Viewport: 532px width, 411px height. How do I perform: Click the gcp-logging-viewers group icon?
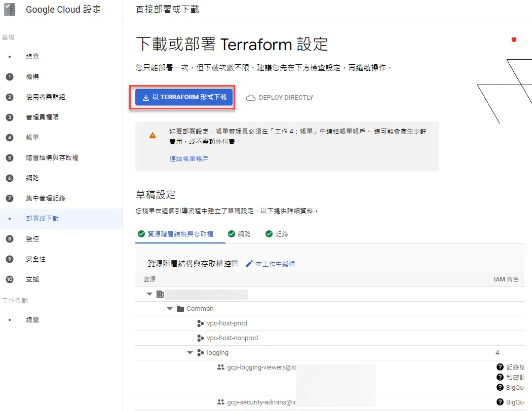pyautogui.click(x=221, y=367)
